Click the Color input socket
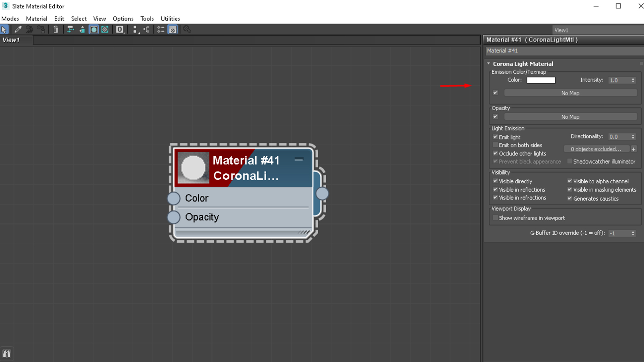 click(x=174, y=198)
